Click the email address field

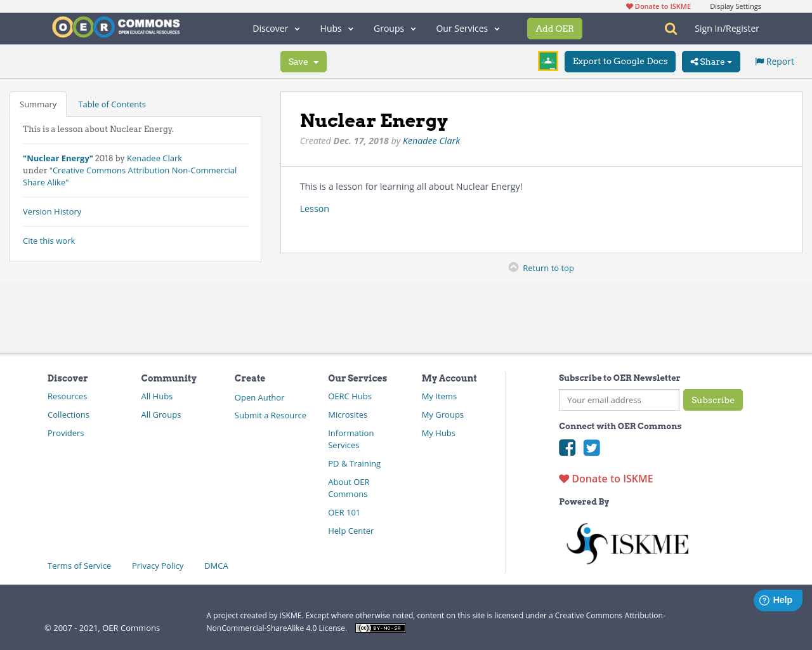click(x=619, y=399)
